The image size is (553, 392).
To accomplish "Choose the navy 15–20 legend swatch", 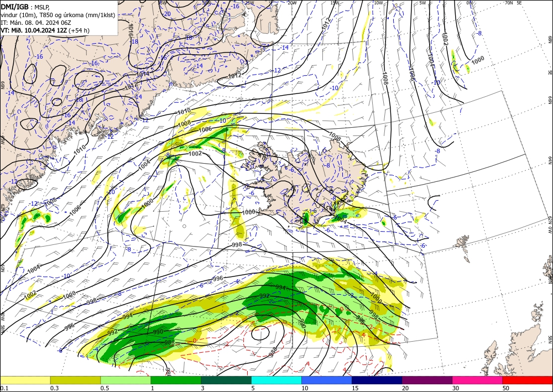I will click(x=377, y=380).
